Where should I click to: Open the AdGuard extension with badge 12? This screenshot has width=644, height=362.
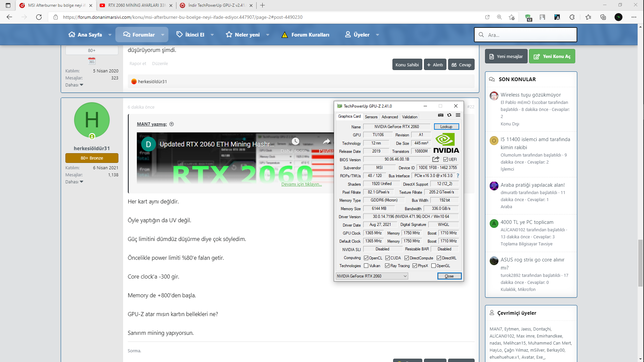pos(528,17)
